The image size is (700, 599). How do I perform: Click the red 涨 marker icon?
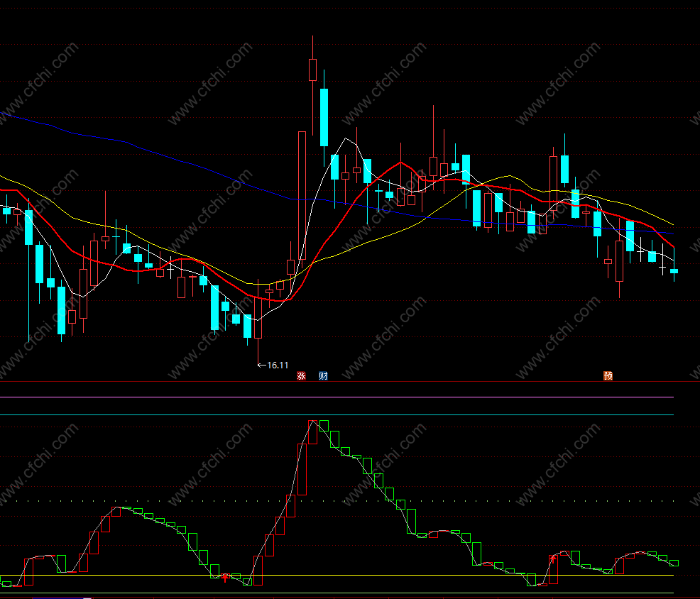tap(301, 376)
